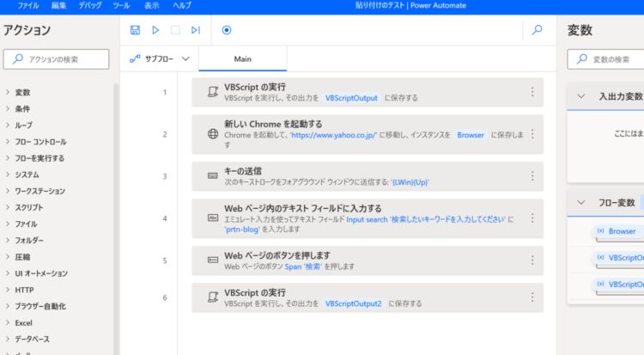Open options for step 1 VBScript action
The image size is (644, 355).
pos(532,92)
